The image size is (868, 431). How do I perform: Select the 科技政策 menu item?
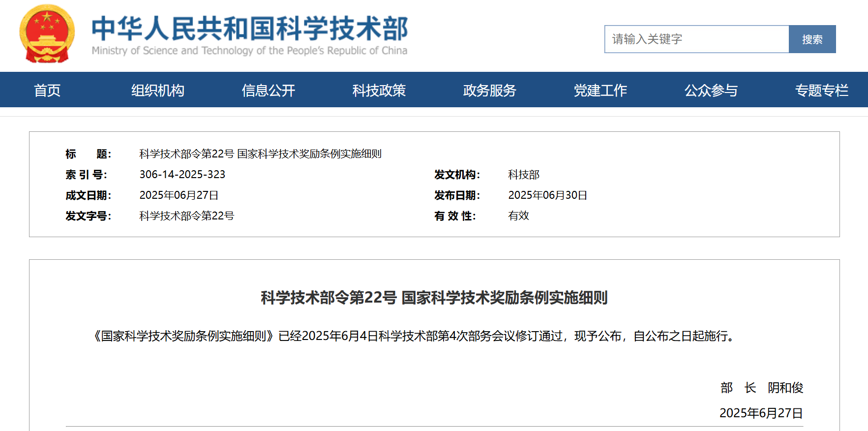click(x=379, y=91)
